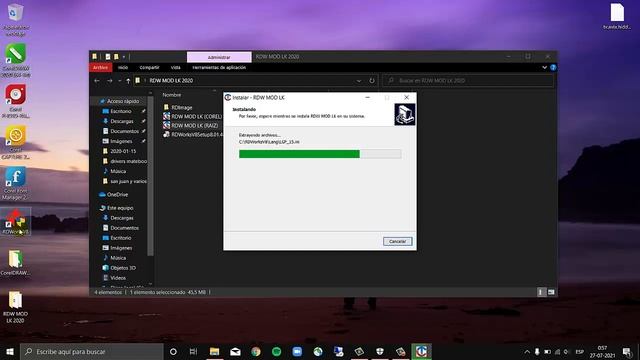This screenshot has height=360, width=640.
Task: Show hidden system tray icons
Action: coord(527,351)
